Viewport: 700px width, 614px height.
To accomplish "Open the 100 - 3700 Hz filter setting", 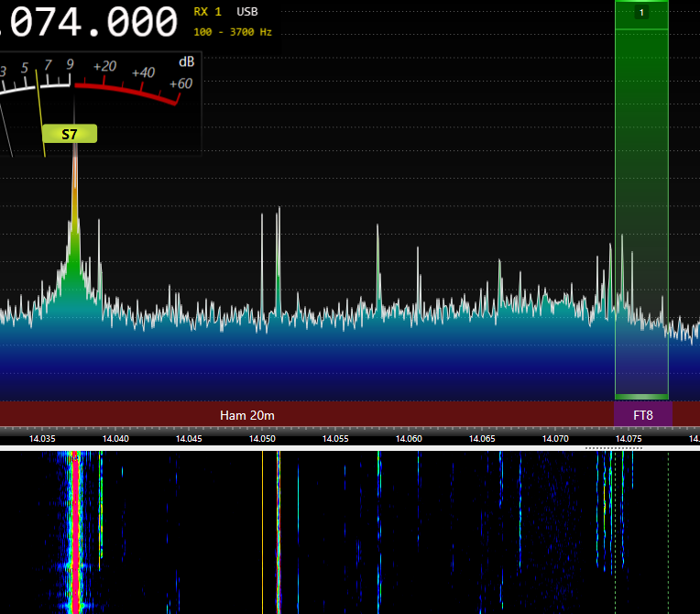I will coord(233,32).
